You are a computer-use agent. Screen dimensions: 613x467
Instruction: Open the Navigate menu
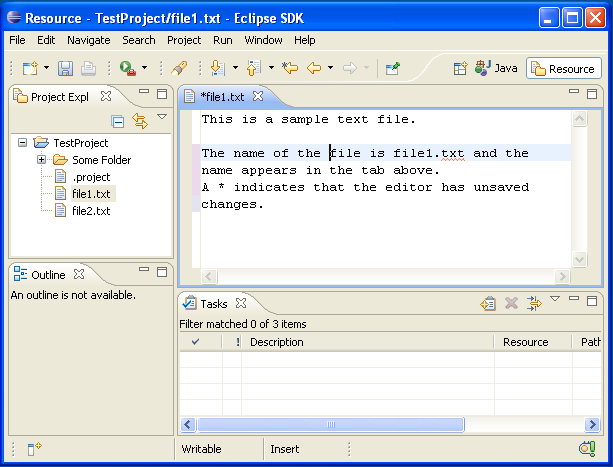[x=89, y=40]
